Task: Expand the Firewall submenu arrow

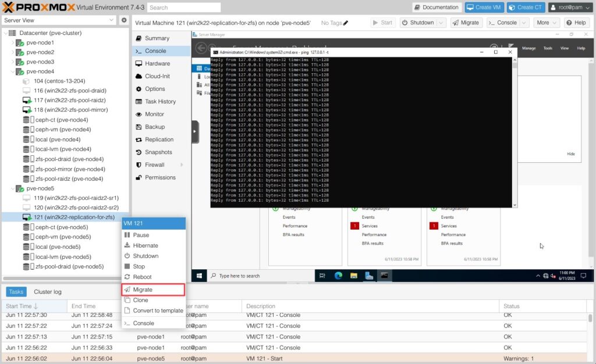Action: click(x=182, y=165)
